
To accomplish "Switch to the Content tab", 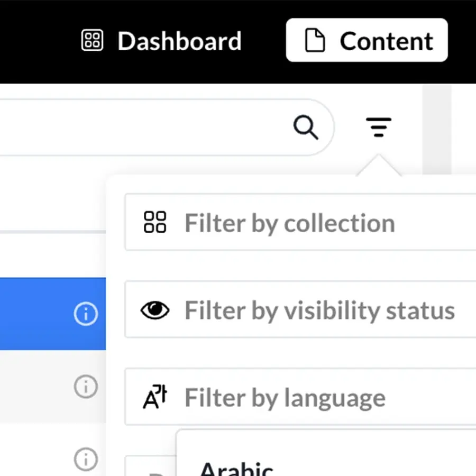I will coord(386,41).
